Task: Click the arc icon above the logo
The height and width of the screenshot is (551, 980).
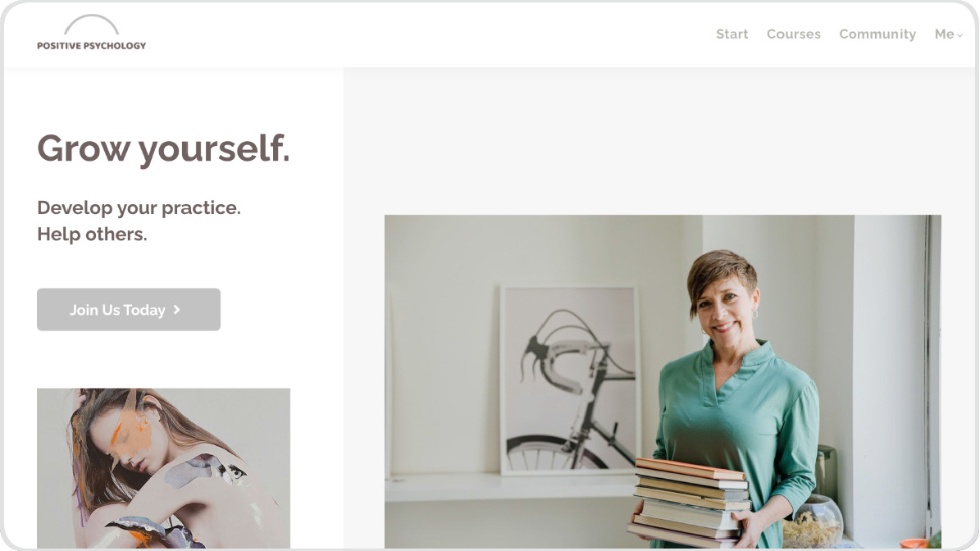Action: (91, 25)
